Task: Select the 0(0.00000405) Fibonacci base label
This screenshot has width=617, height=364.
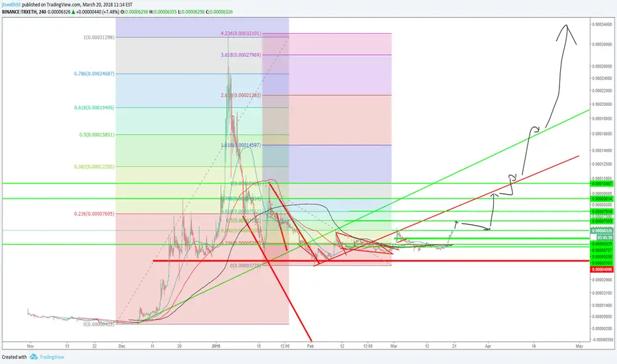Action: 99,324
